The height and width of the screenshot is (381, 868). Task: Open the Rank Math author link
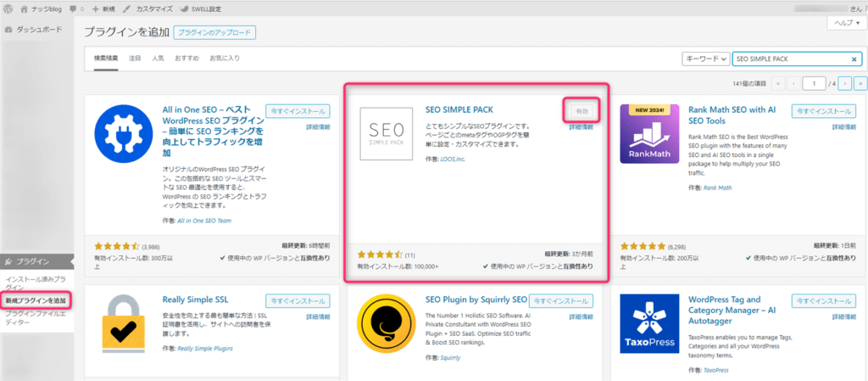(x=717, y=188)
